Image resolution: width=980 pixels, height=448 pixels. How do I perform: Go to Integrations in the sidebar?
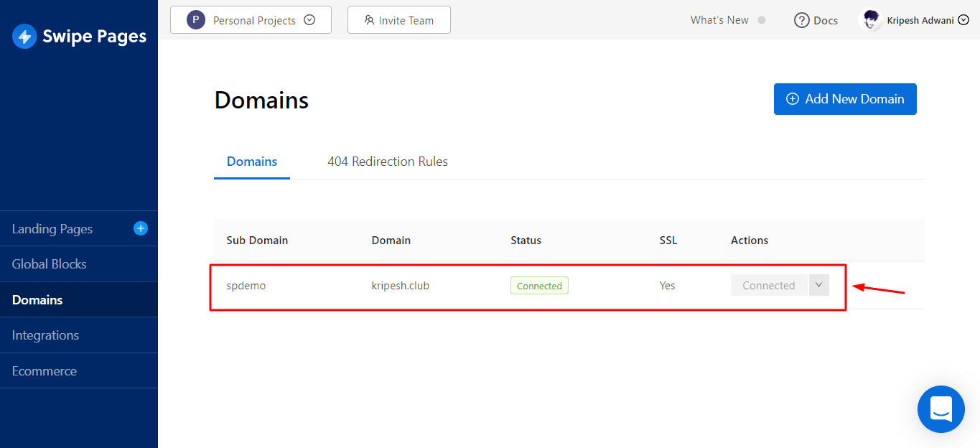coord(45,335)
